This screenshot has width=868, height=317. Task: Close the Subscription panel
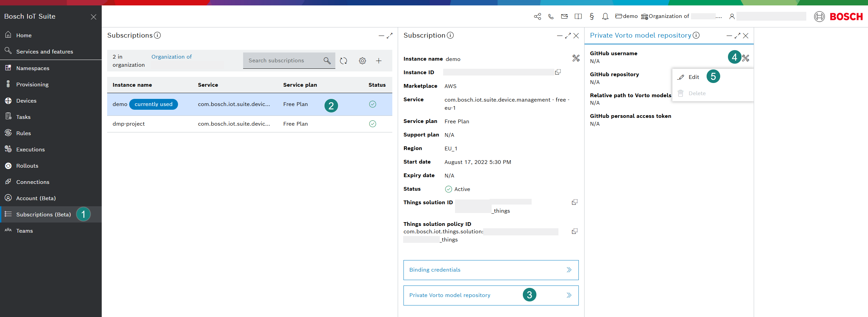[576, 36]
